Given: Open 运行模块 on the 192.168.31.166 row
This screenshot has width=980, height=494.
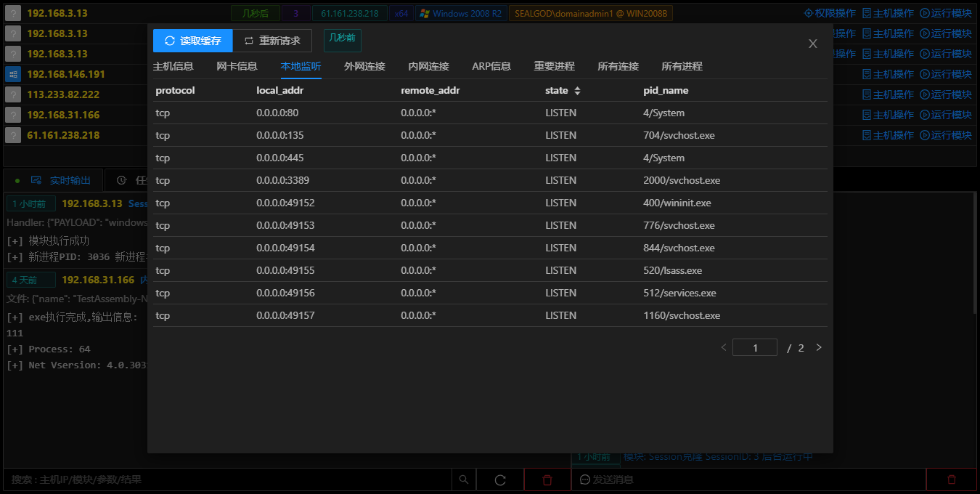Looking at the screenshot, I should pos(946,115).
